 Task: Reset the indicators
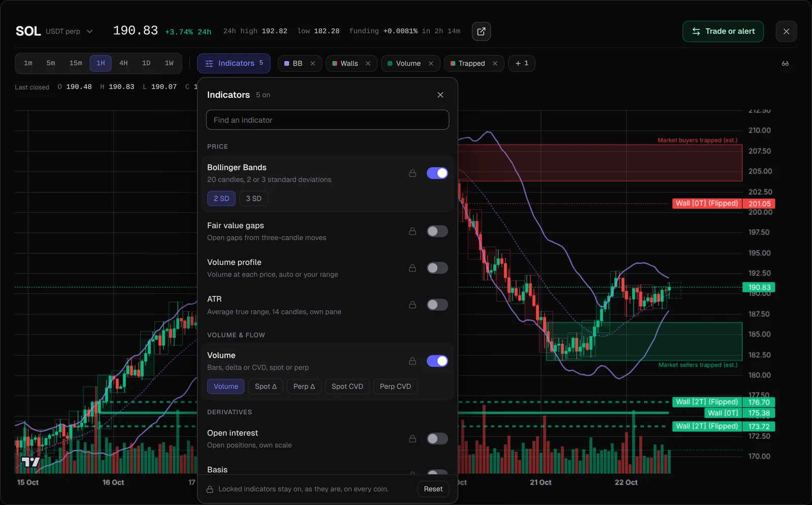pyautogui.click(x=433, y=489)
